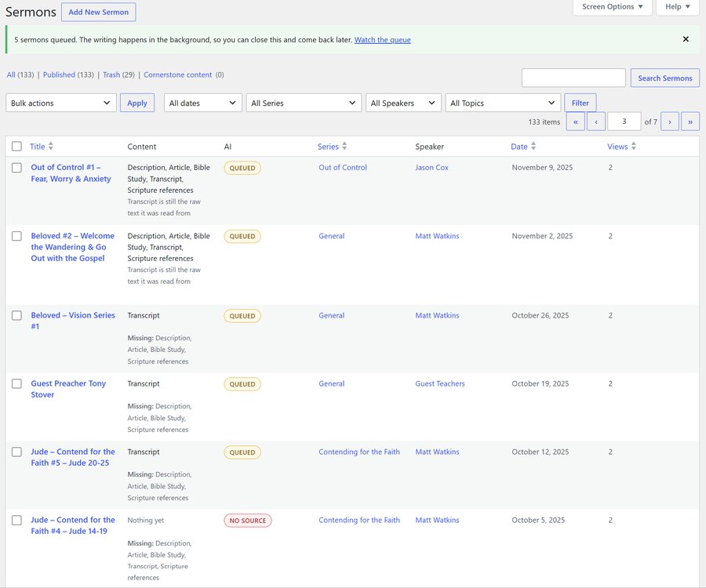Image resolution: width=706 pixels, height=588 pixels.
Task: Open the All Speakers filter dropdown
Action: pyautogui.click(x=403, y=103)
